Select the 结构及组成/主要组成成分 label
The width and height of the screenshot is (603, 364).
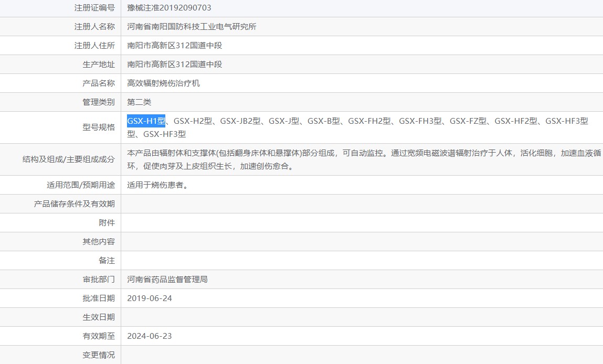pos(68,159)
